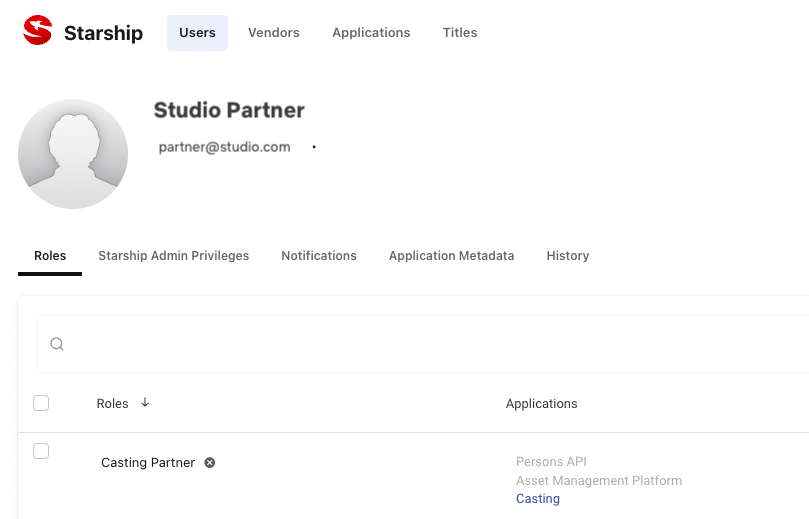Show the History tab
Screen dimensions: 809x519
[568, 256]
